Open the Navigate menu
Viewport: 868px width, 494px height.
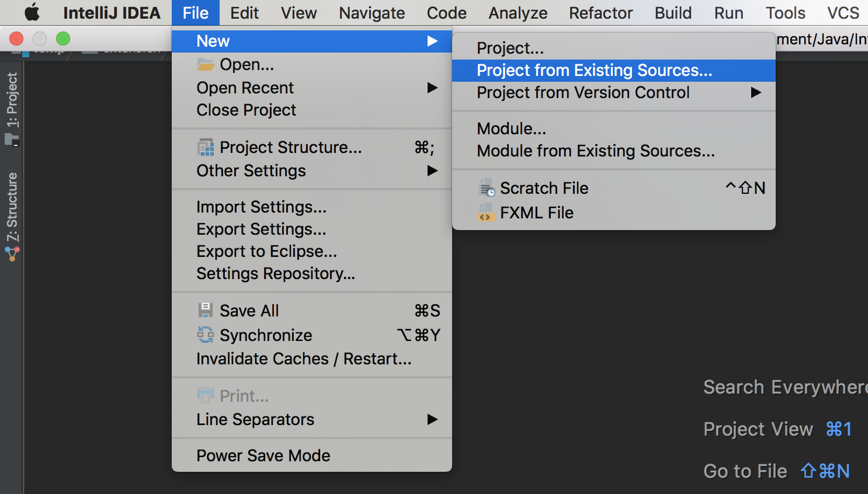tap(371, 13)
